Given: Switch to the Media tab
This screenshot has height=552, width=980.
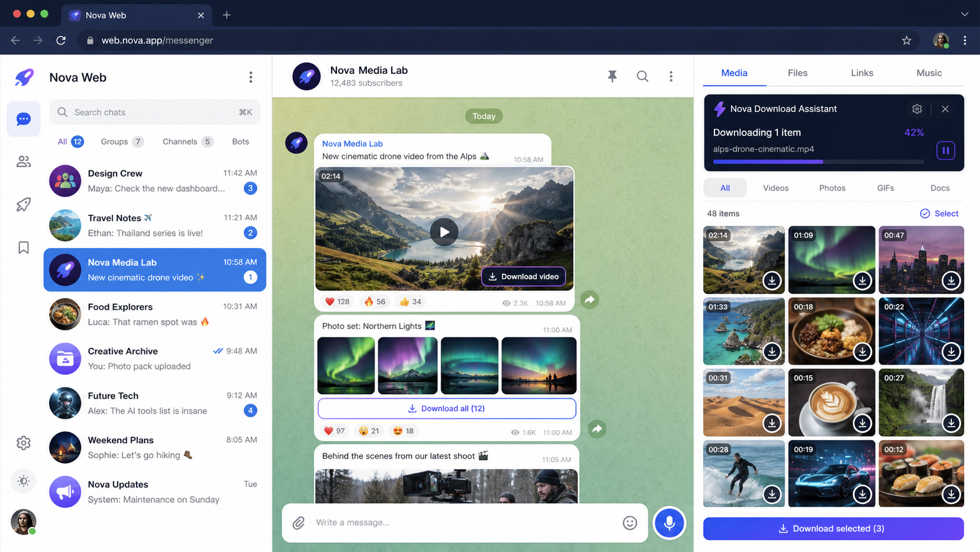Looking at the screenshot, I should click(734, 73).
